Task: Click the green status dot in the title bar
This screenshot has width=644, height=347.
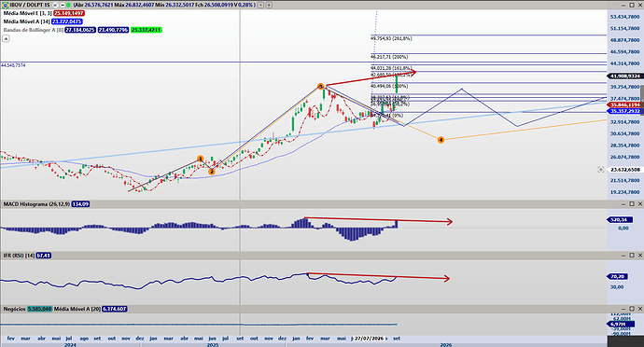Action: (x=68, y=5)
